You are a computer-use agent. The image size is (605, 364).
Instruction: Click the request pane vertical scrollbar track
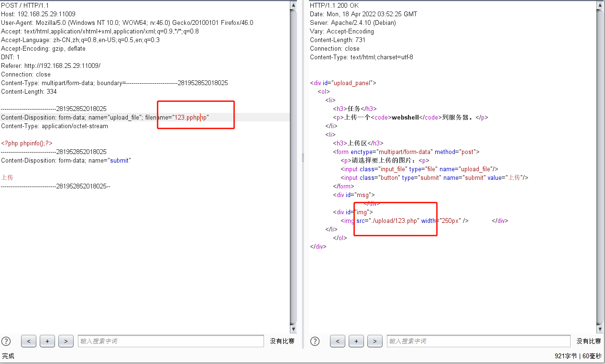click(293, 167)
